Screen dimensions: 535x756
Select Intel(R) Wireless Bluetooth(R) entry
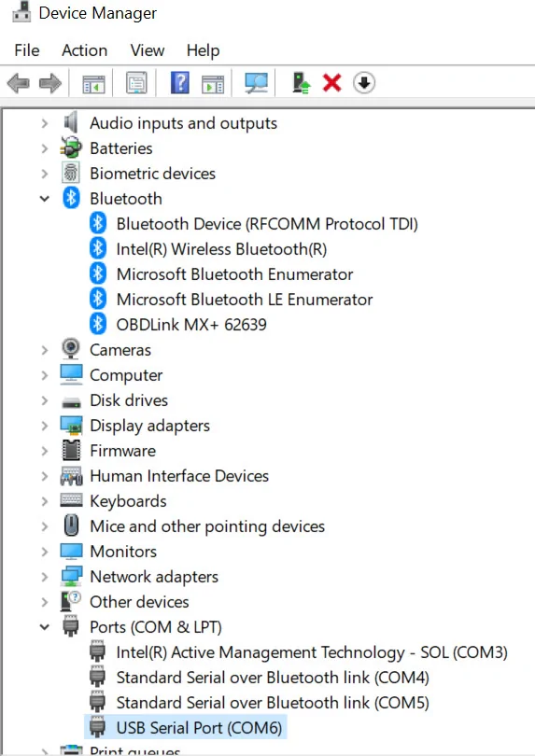point(221,249)
